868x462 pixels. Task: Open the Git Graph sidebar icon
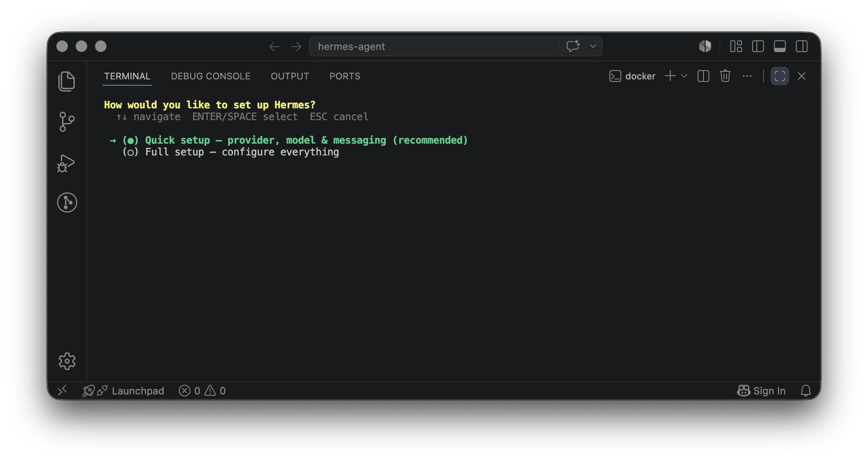coord(67,202)
